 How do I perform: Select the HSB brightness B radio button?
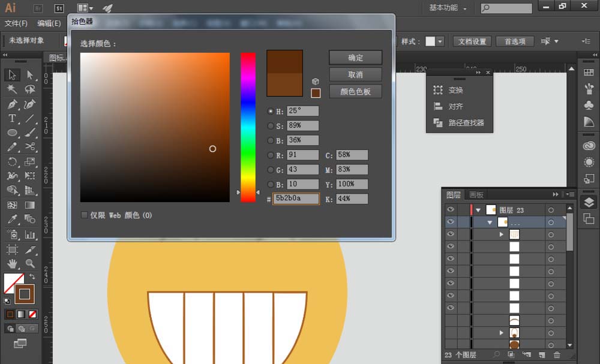coord(271,141)
